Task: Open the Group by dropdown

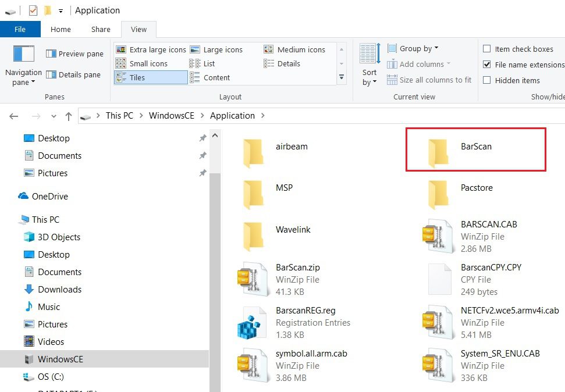Action: click(413, 48)
